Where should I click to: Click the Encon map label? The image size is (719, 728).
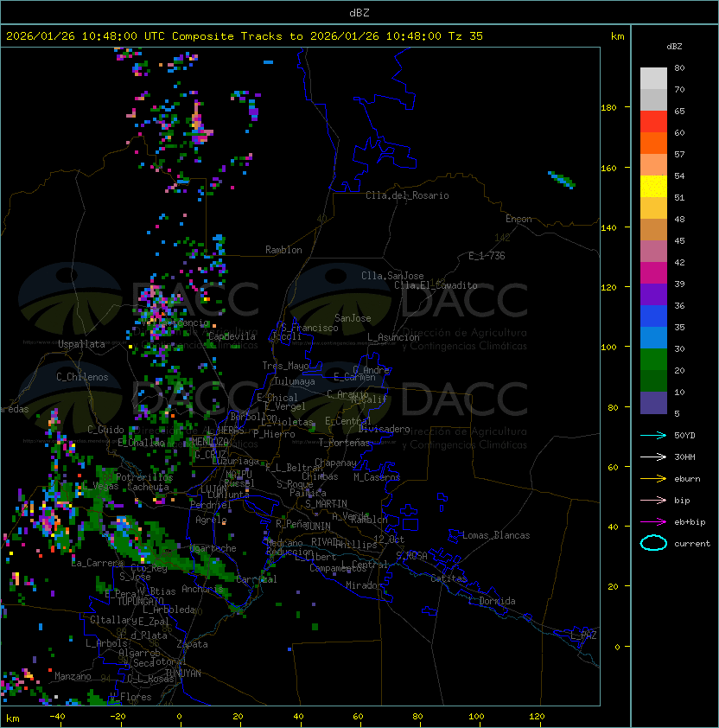click(519, 219)
